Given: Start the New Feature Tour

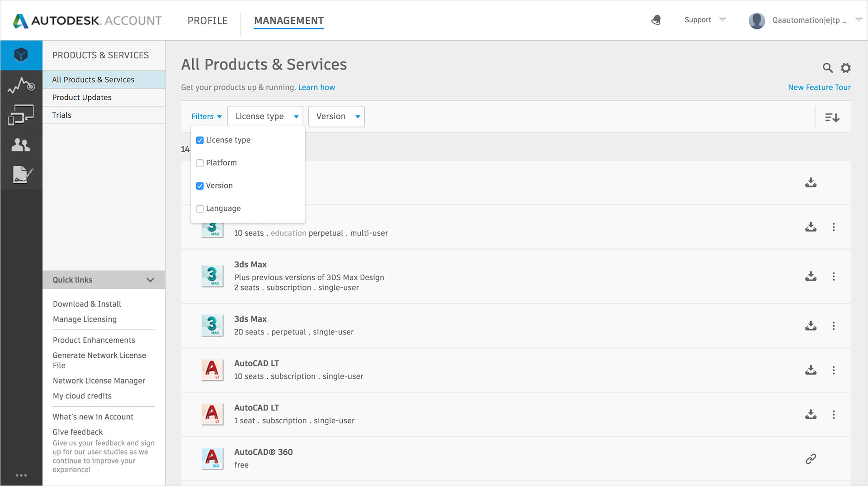Looking at the screenshot, I should [x=819, y=87].
